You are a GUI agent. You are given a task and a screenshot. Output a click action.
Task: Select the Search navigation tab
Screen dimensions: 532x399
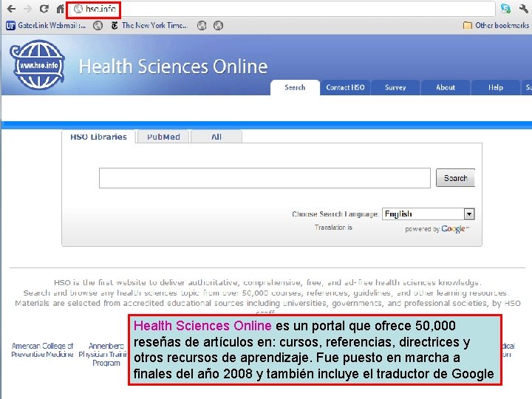click(x=295, y=87)
